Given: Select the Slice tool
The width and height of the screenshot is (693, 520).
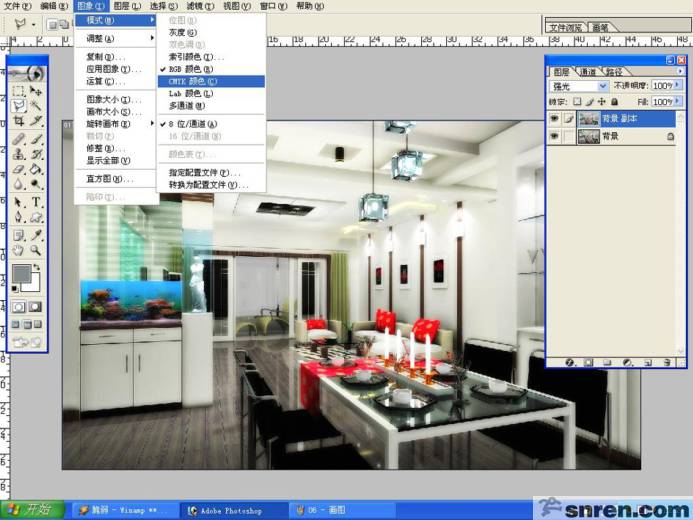Looking at the screenshot, I should click(x=36, y=121).
